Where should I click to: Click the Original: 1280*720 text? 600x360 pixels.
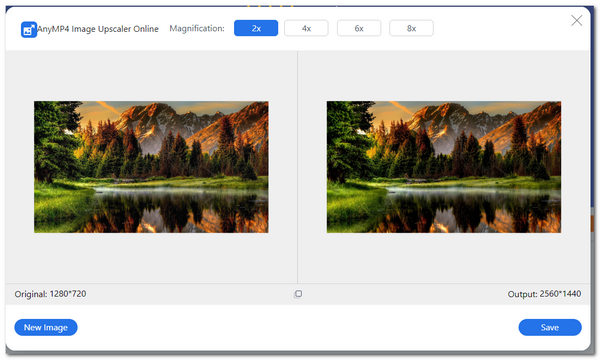click(50, 294)
